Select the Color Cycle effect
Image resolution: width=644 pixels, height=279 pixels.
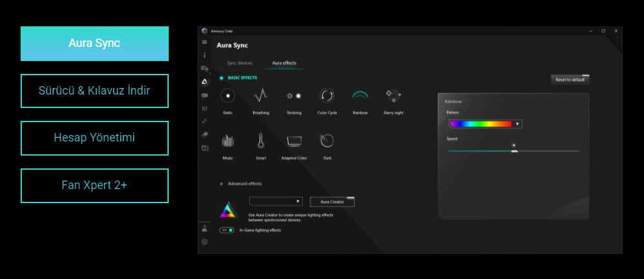click(327, 96)
